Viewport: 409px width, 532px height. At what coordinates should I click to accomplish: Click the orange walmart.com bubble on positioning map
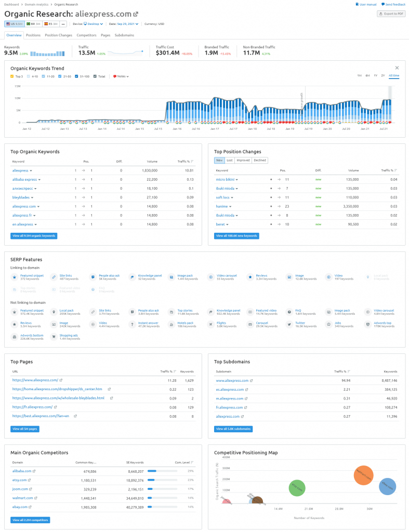point(363,475)
